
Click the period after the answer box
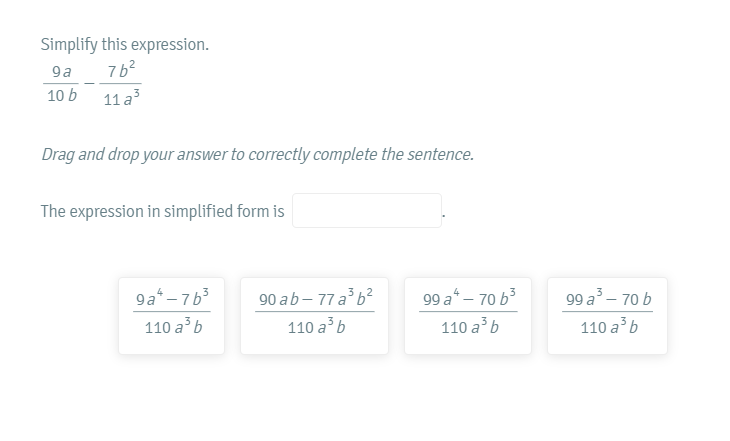pos(444,216)
